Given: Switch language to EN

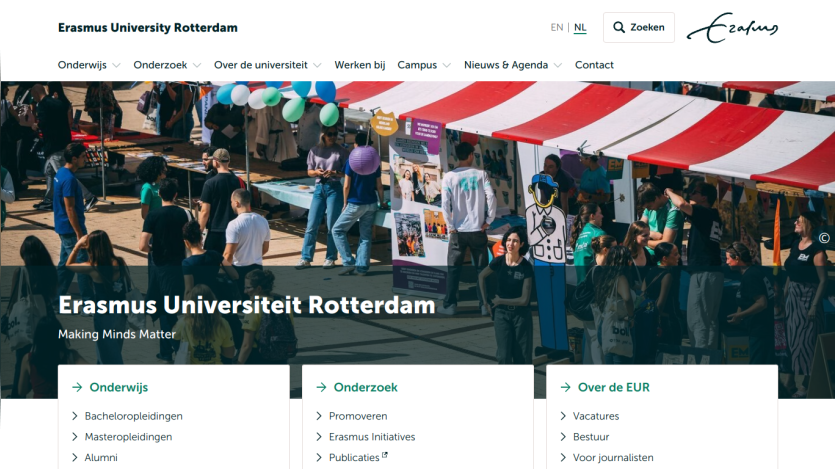Looking at the screenshot, I should [x=556, y=27].
